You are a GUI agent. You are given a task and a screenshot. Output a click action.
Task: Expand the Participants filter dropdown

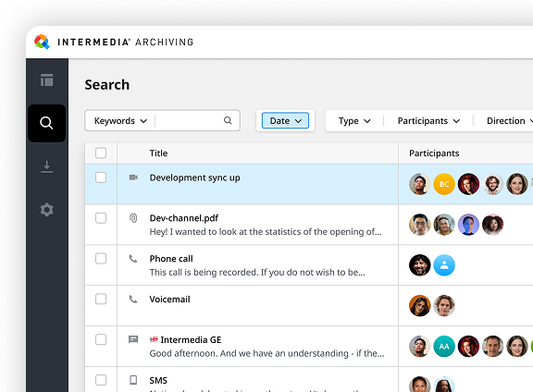428,121
